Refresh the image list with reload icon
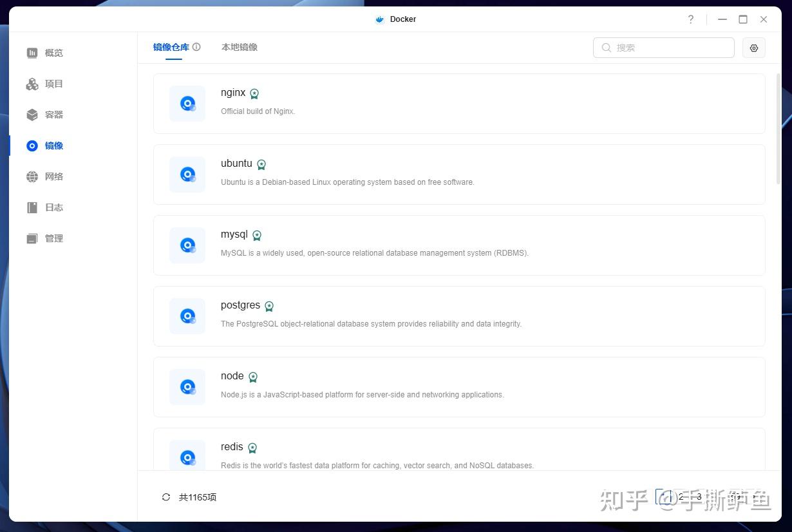792x532 pixels. tap(166, 497)
